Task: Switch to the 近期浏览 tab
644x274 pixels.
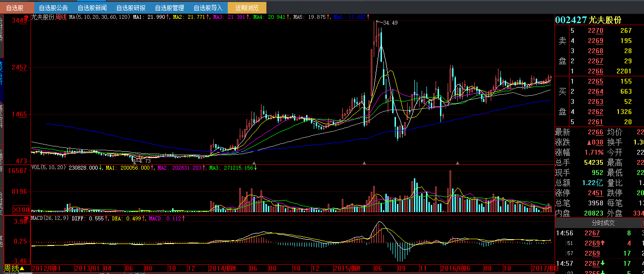Action: (x=247, y=8)
